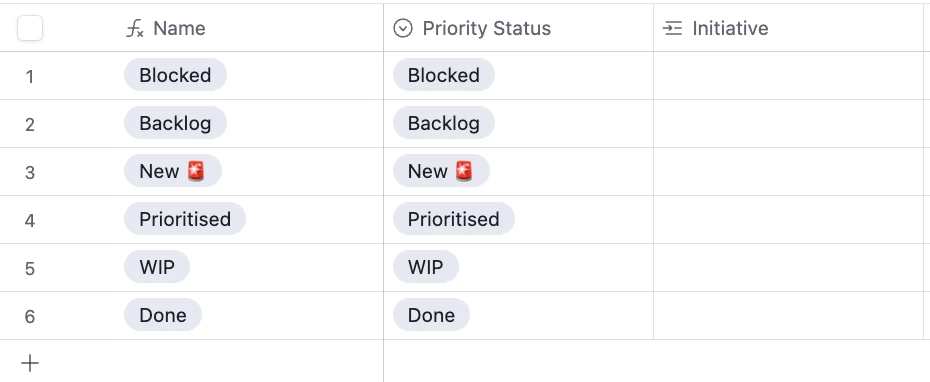Viewport: 930px width, 382px height.
Task: Click the WIP pill in Priority Status
Action: coord(426,267)
